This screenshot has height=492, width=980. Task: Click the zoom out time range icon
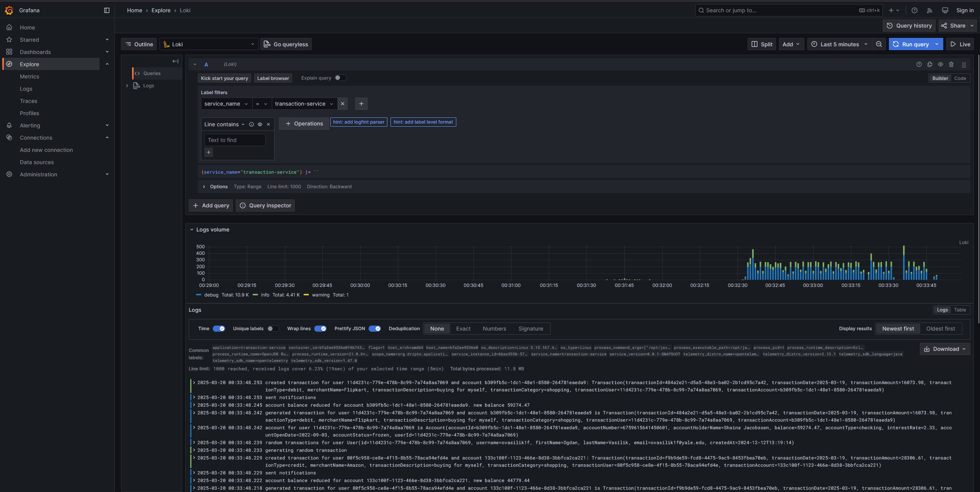point(879,44)
